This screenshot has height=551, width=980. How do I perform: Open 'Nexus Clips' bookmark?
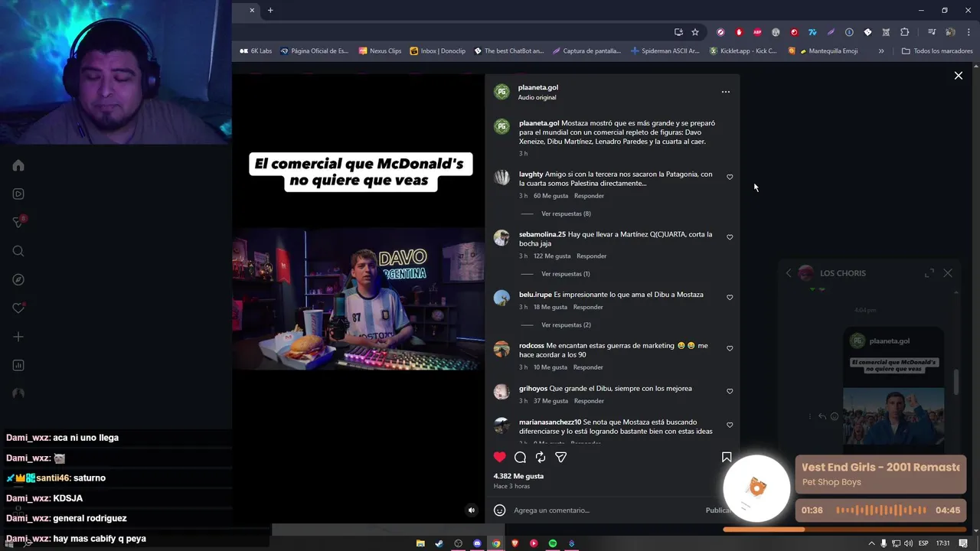(x=380, y=51)
